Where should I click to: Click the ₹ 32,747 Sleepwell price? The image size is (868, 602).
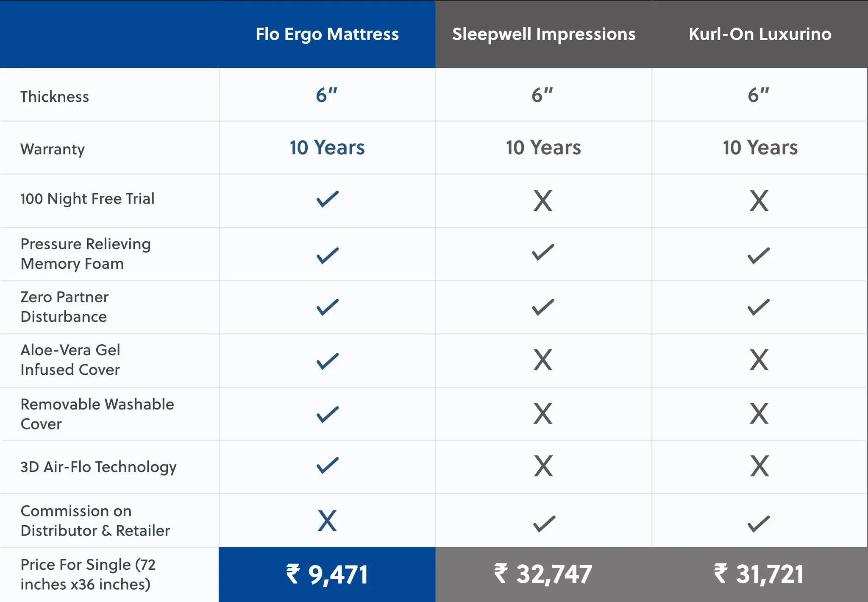click(543, 574)
